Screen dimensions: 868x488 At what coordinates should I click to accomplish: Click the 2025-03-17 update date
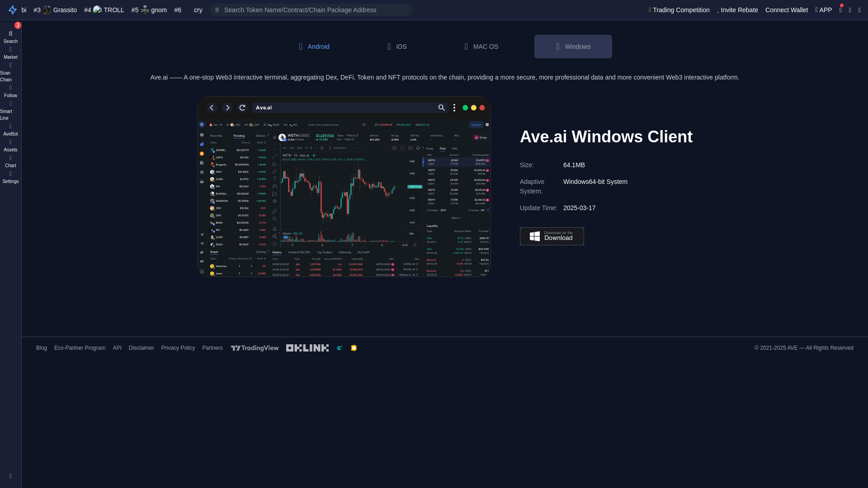(580, 208)
